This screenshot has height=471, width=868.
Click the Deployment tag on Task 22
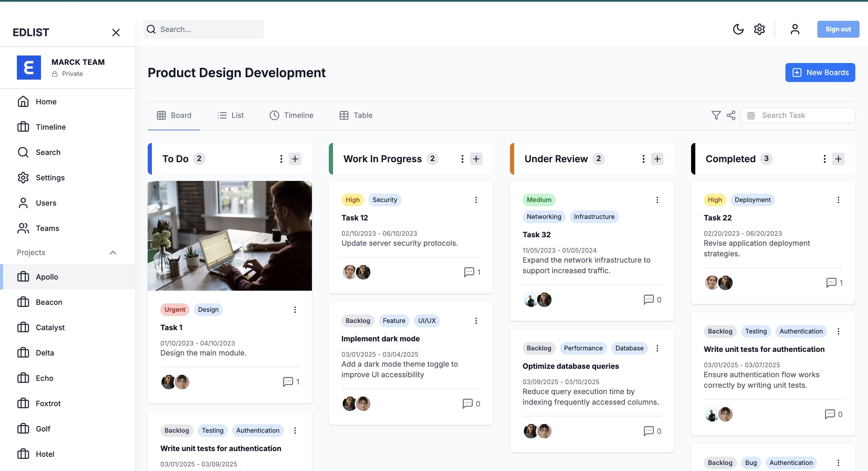[753, 200]
